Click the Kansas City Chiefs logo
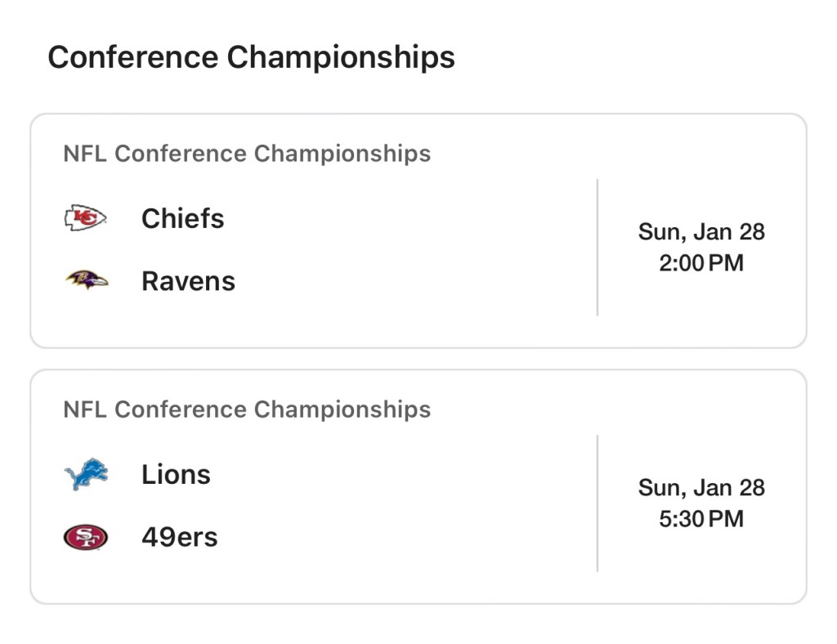837x644 pixels. click(86, 218)
